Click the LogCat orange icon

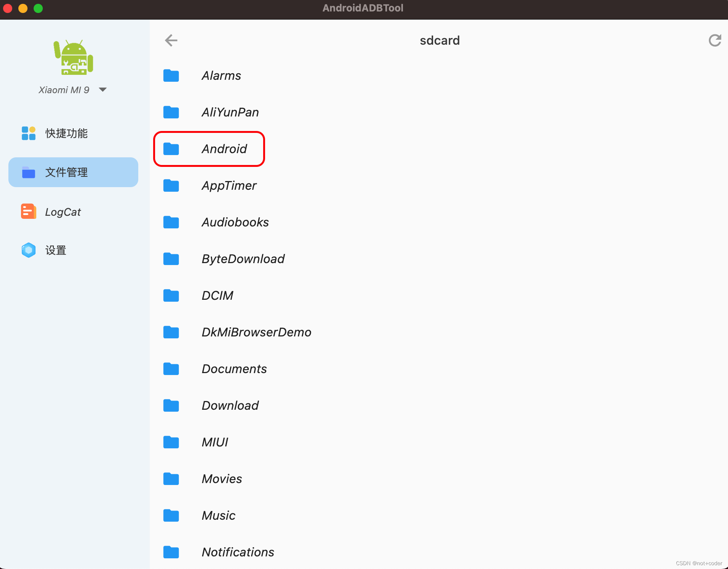click(29, 211)
